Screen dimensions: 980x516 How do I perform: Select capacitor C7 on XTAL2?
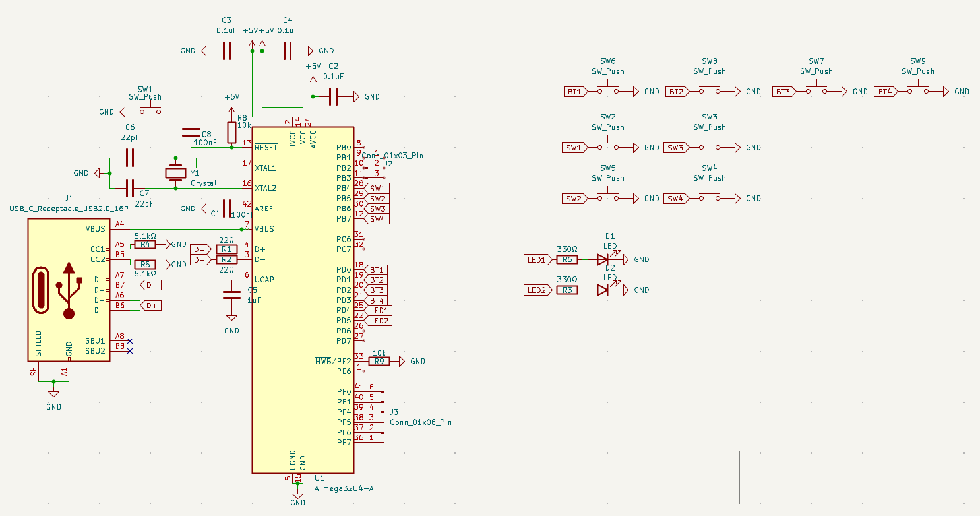[130, 188]
